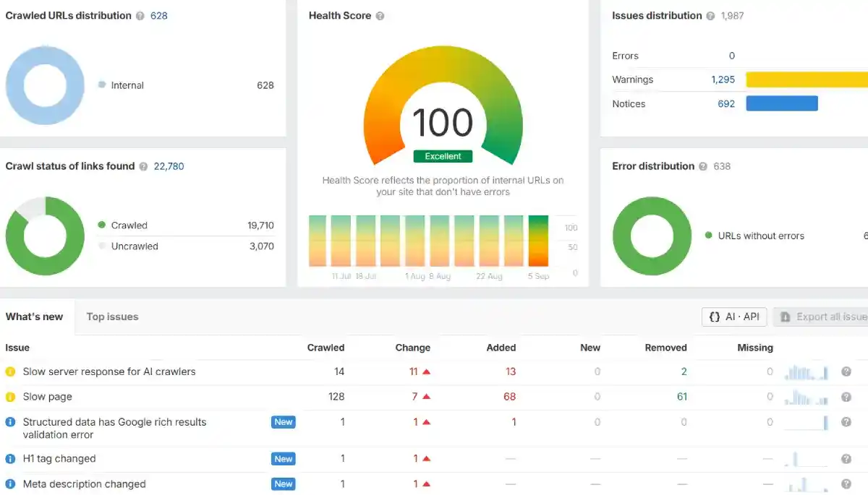Image resolution: width=868 pixels, height=495 pixels.
Task: Open Warnings count 1,295 link
Action: click(x=723, y=79)
